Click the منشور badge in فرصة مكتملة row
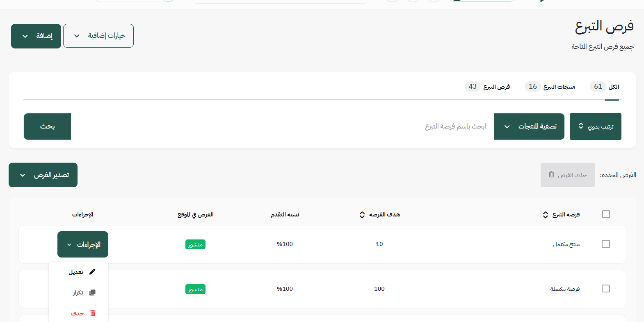 pos(195,289)
